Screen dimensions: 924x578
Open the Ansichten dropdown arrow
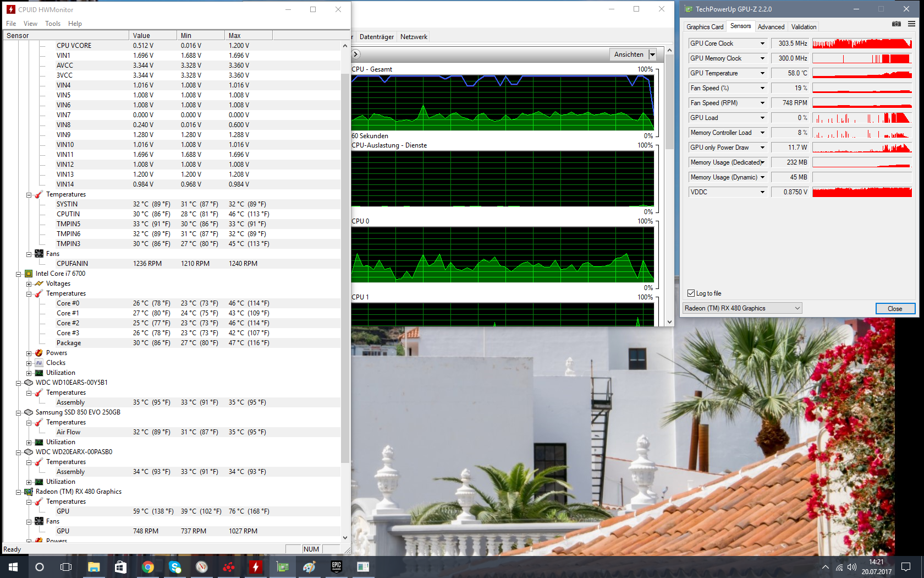tap(652, 54)
